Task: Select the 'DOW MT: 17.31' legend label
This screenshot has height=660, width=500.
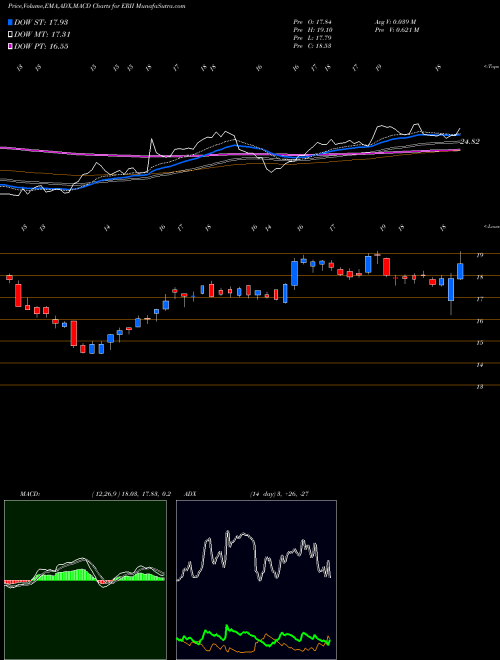Action: (42, 35)
